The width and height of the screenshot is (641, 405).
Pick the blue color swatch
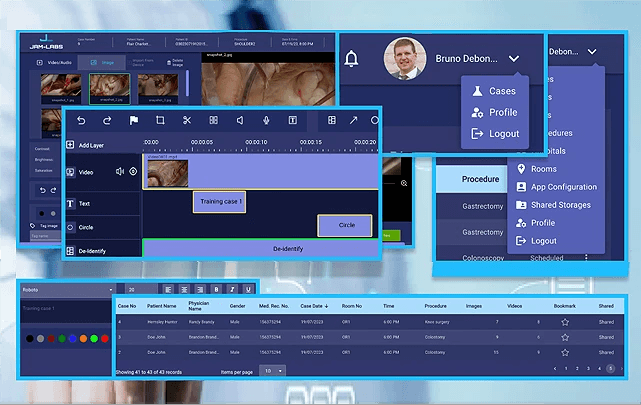72,338
